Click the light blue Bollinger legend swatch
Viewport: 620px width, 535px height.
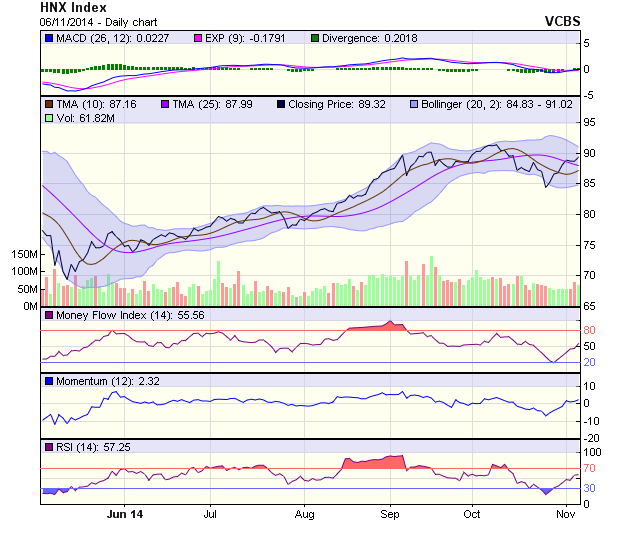coord(416,104)
